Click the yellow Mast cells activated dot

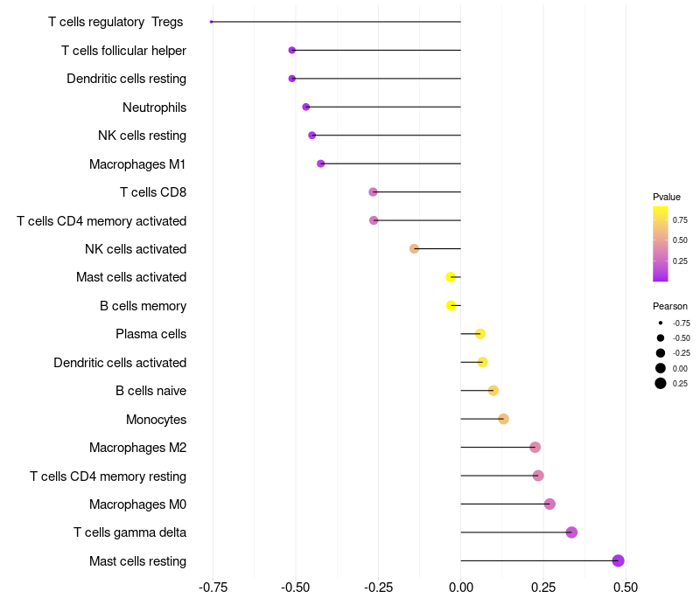tap(451, 277)
